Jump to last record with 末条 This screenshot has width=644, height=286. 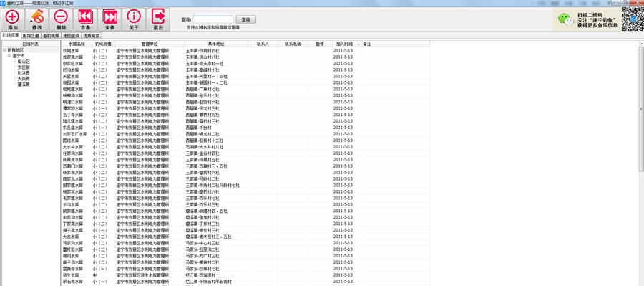pos(109,20)
